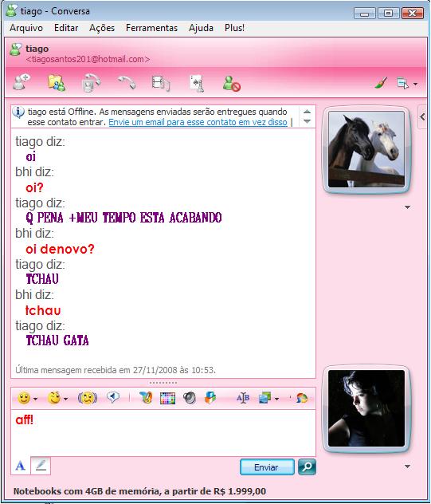The width and height of the screenshot is (431, 504).
Task: Click the colored blocks icon
Action: (x=210, y=398)
